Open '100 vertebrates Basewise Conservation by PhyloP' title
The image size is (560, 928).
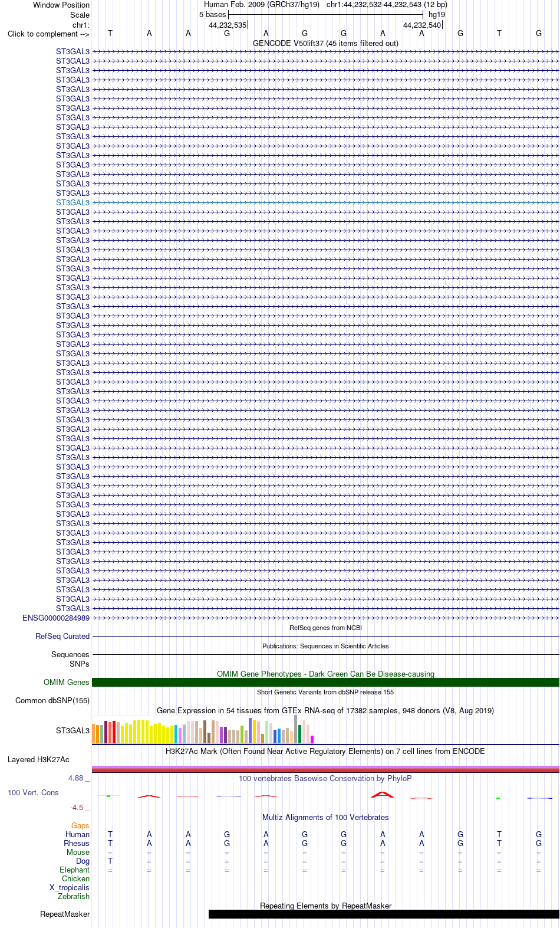coord(325,778)
